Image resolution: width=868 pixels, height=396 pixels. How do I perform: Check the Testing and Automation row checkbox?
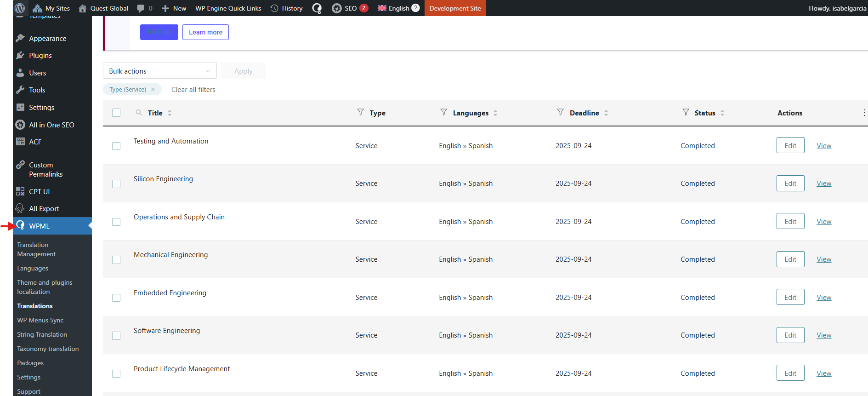click(116, 146)
